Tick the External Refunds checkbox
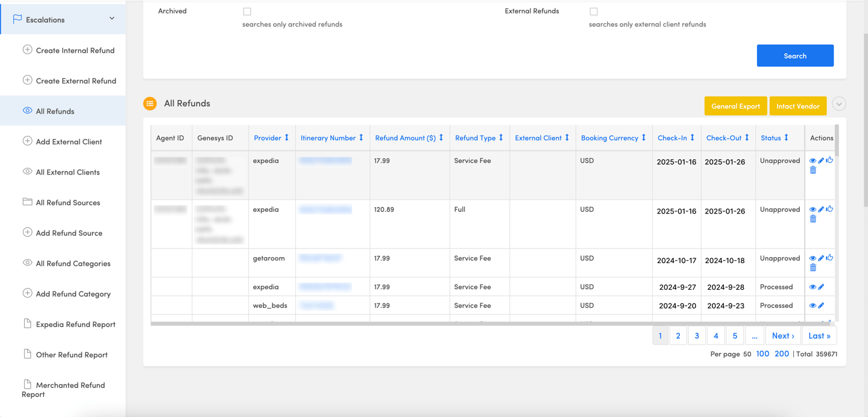Viewport: 868px width, 417px height. pos(594,11)
